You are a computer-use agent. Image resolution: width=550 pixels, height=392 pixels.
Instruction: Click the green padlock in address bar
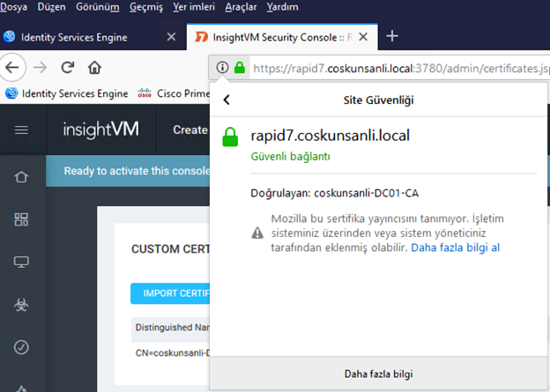coord(240,67)
